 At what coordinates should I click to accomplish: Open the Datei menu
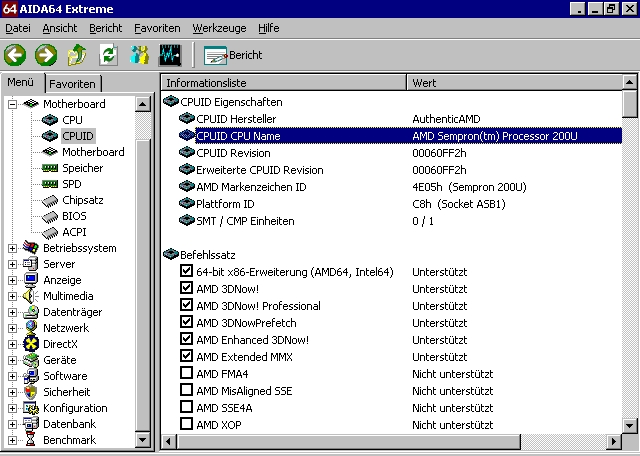click(18, 28)
